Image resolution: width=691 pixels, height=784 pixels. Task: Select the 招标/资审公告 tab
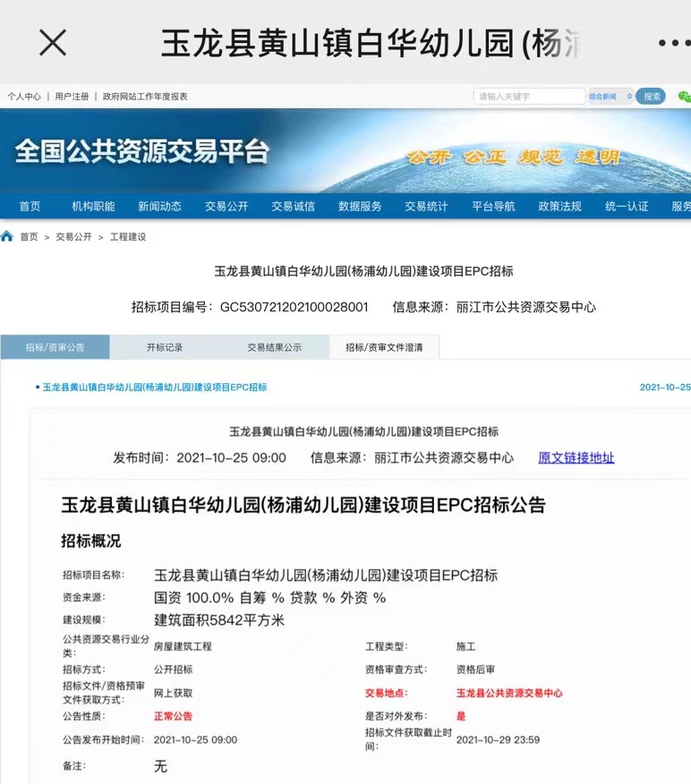pos(55,347)
